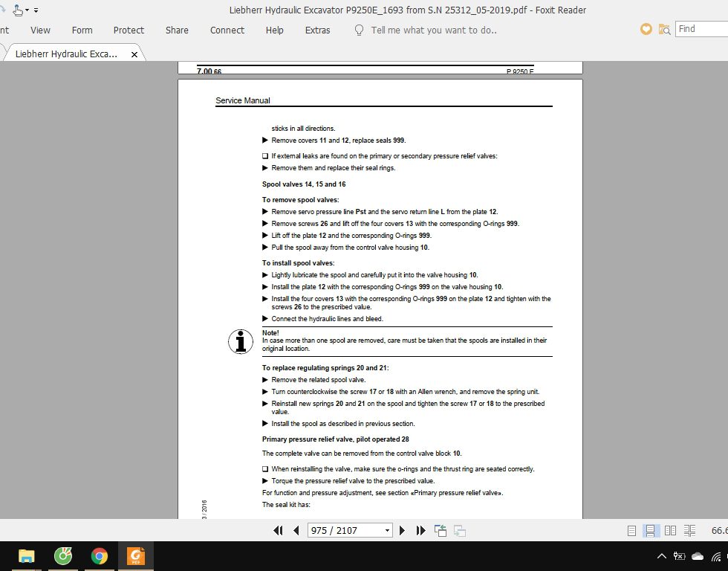Open page number dropdown arrow

coord(387,530)
